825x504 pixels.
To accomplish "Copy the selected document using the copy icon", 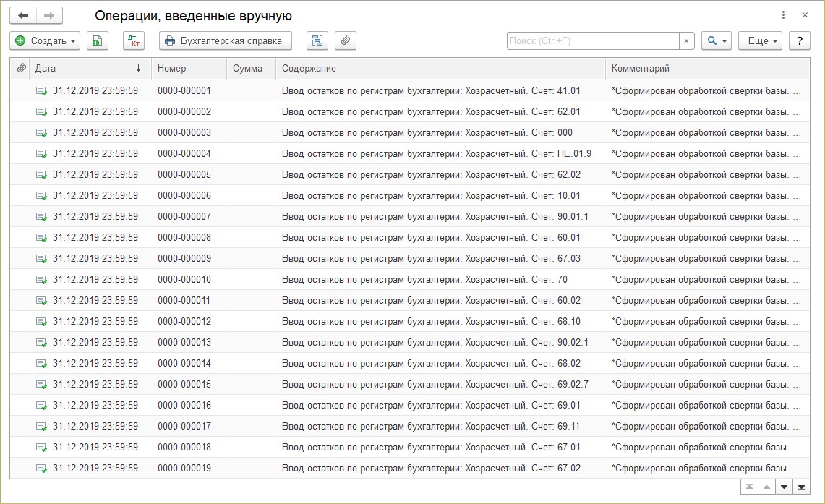I will point(98,40).
